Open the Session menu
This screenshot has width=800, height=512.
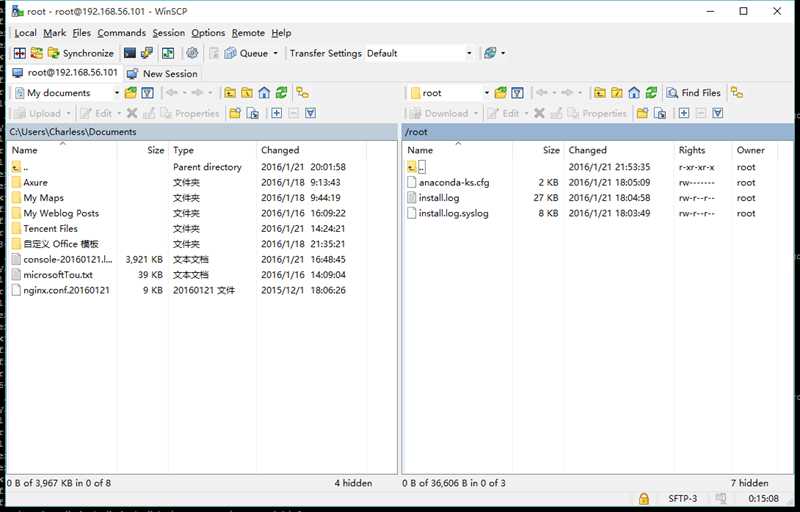pyautogui.click(x=168, y=33)
